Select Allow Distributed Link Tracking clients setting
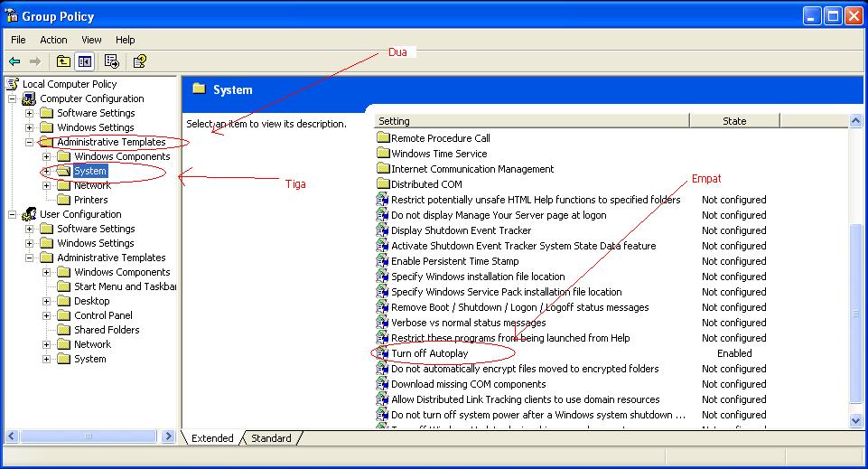Image resolution: width=868 pixels, height=469 pixels. pos(526,399)
